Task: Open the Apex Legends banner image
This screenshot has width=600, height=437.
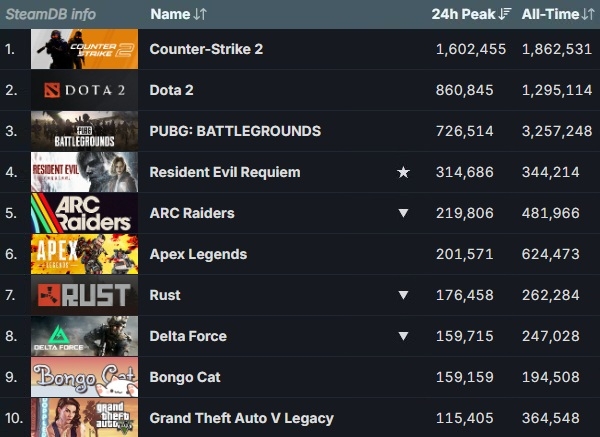Action: click(x=85, y=254)
